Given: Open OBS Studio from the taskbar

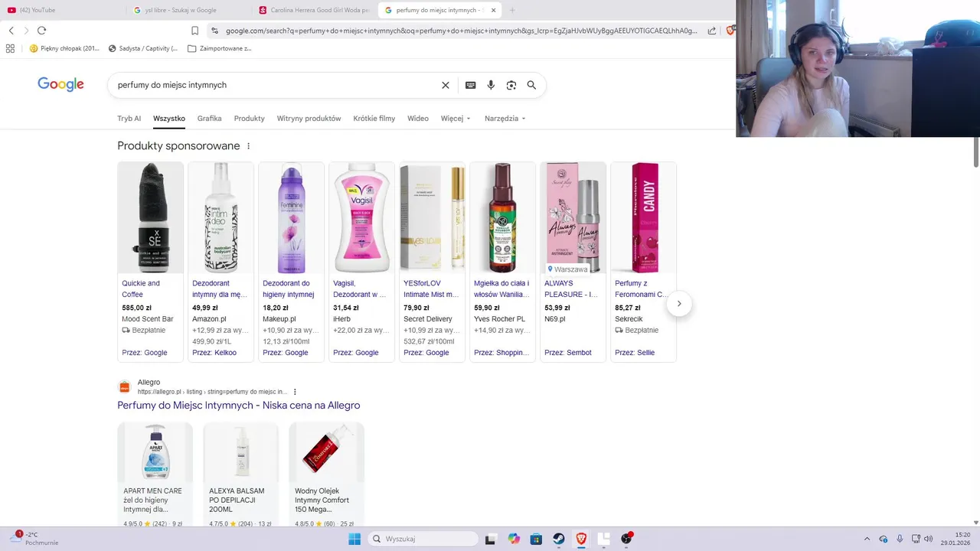Looking at the screenshot, I should tap(626, 539).
